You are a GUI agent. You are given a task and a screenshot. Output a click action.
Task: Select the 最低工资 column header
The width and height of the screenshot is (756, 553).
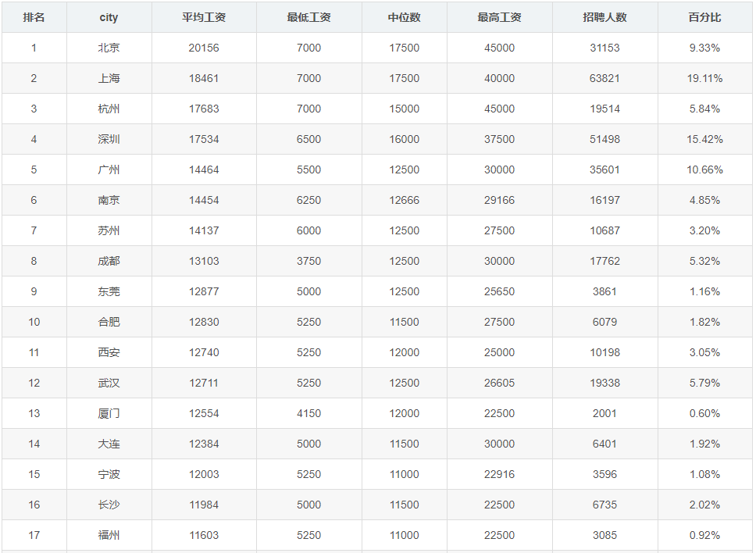pos(308,17)
